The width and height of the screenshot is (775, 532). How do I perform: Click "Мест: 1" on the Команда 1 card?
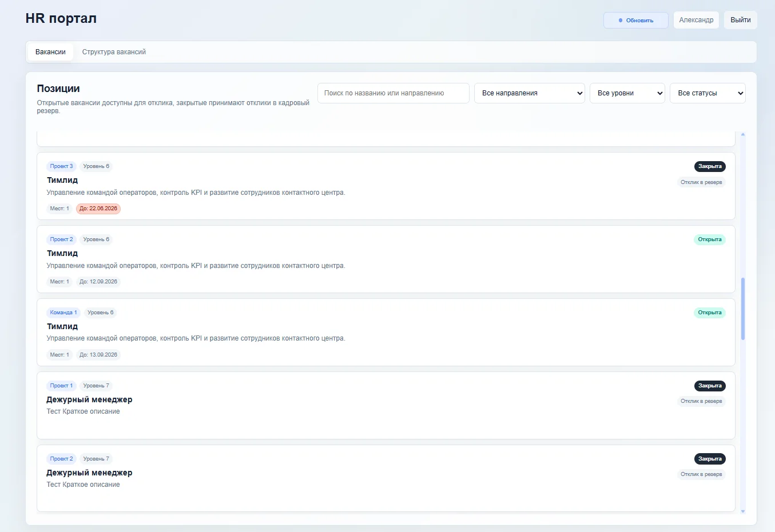(59, 355)
